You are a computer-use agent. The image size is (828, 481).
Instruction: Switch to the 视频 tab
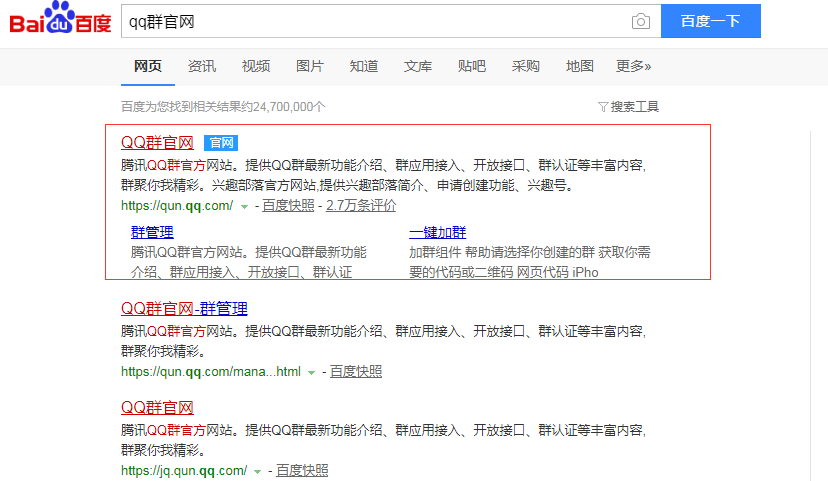pyautogui.click(x=256, y=66)
